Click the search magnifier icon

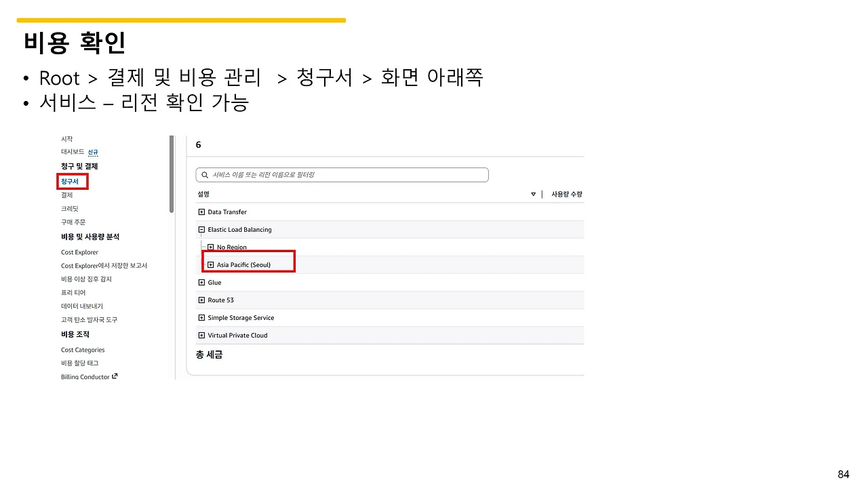(x=204, y=175)
